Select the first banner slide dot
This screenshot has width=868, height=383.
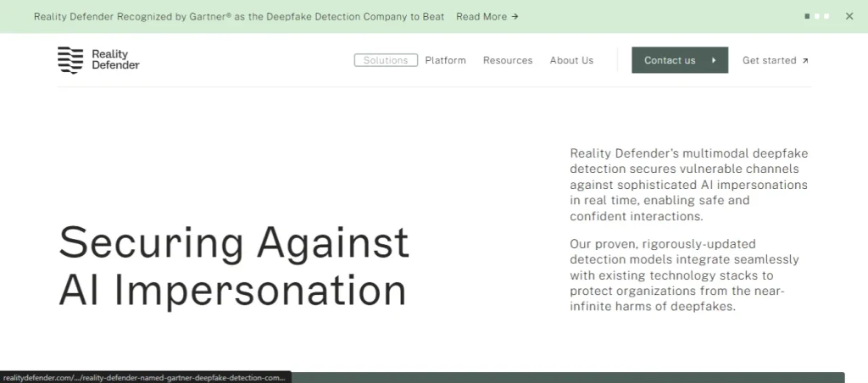[x=807, y=17]
